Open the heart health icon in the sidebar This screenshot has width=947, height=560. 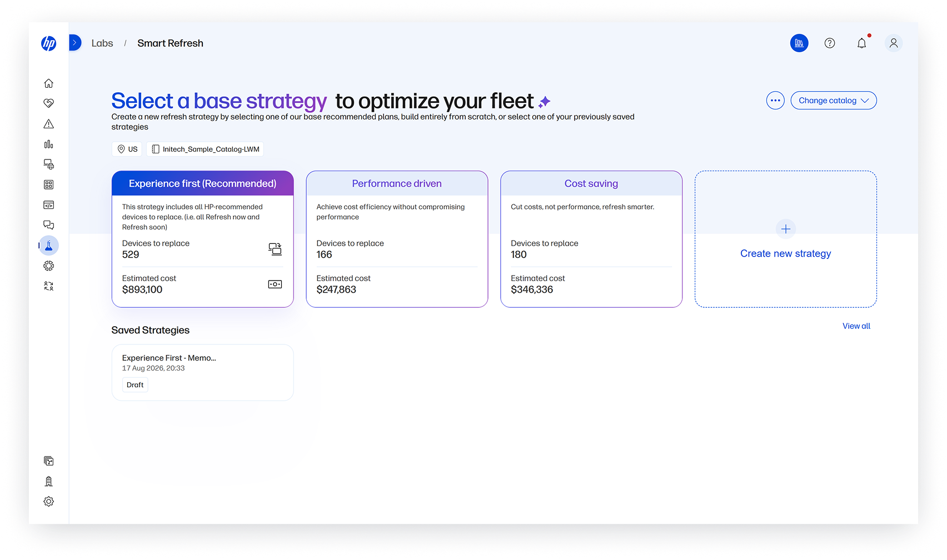click(49, 103)
